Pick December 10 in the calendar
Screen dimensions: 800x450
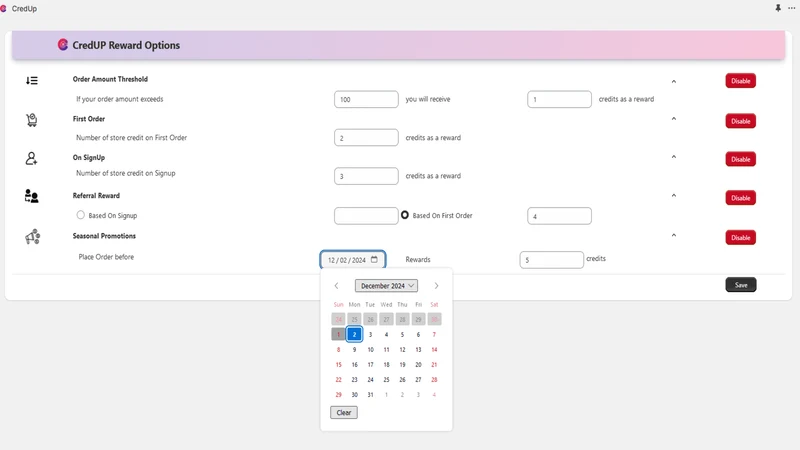pos(370,349)
